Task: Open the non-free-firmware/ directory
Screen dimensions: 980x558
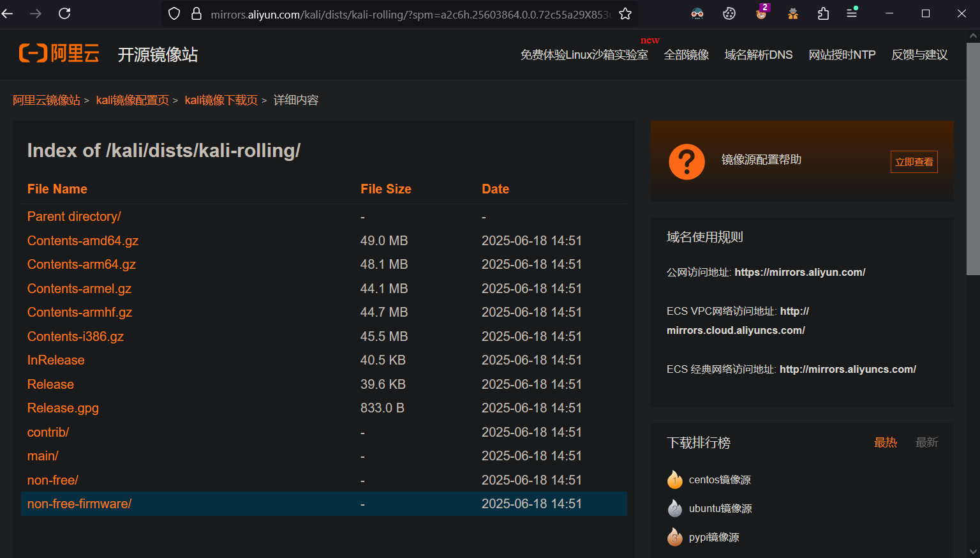Action: pyautogui.click(x=79, y=504)
